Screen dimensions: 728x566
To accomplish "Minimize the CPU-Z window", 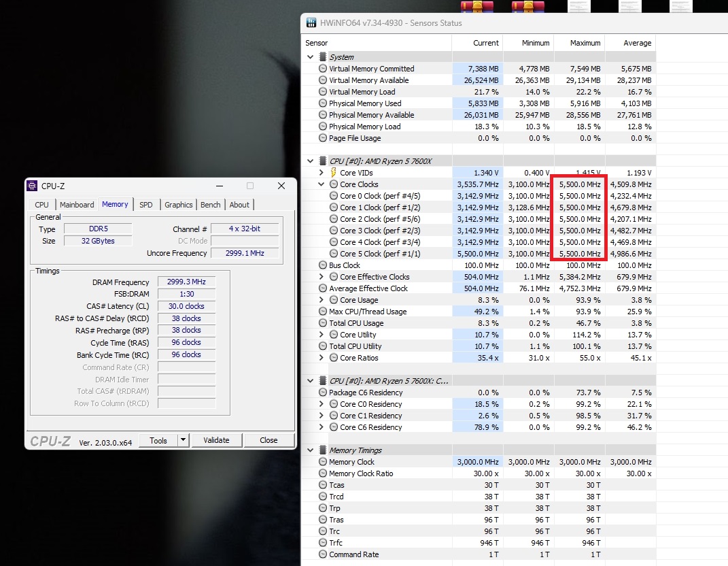I will [x=220, y=186].
